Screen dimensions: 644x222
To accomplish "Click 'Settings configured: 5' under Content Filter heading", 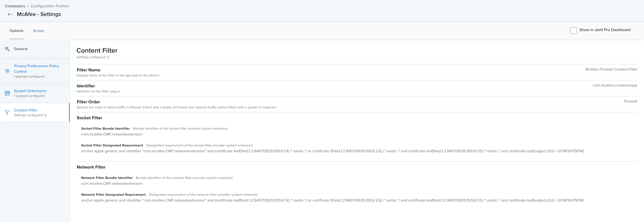I will 93,57.
